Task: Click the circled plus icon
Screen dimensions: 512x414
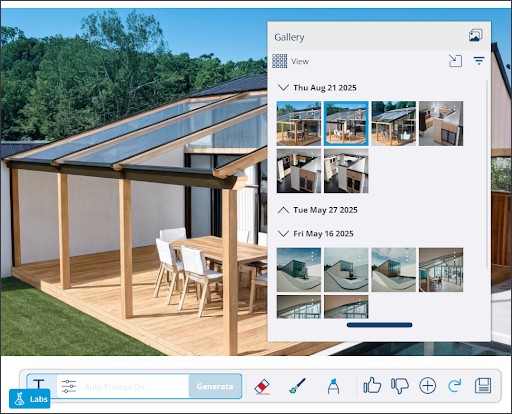Action: (427, 386)
